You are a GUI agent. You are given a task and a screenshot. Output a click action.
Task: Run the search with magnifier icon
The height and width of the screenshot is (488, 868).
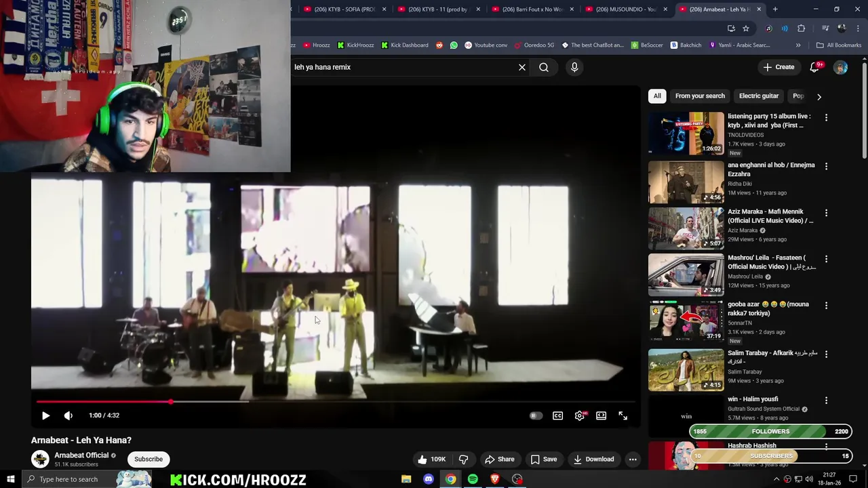[x=544, y=67]
